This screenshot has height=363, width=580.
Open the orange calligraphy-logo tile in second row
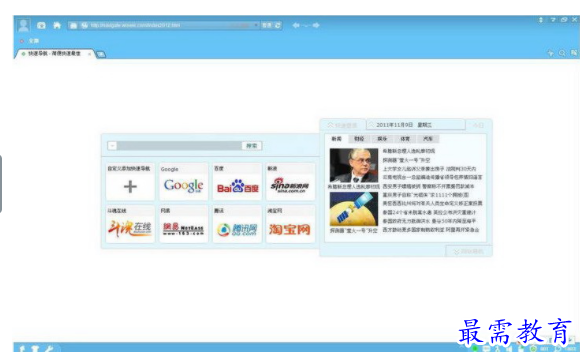130,224
